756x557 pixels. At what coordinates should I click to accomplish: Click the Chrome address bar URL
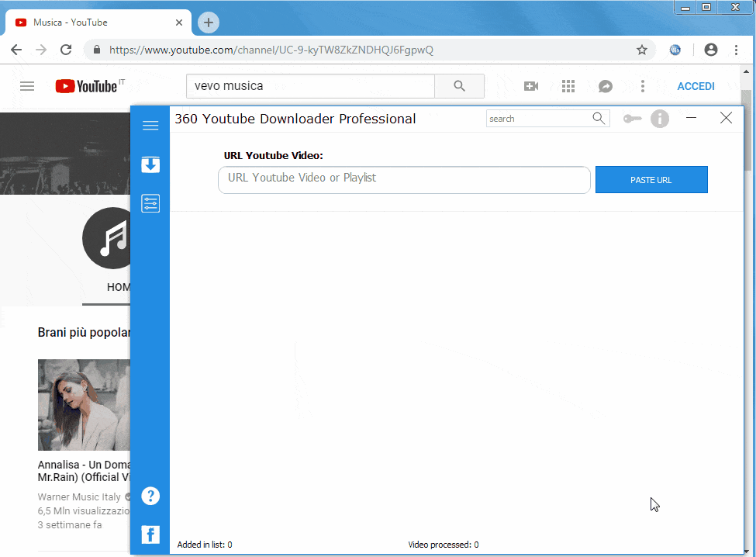coord(271,50)
